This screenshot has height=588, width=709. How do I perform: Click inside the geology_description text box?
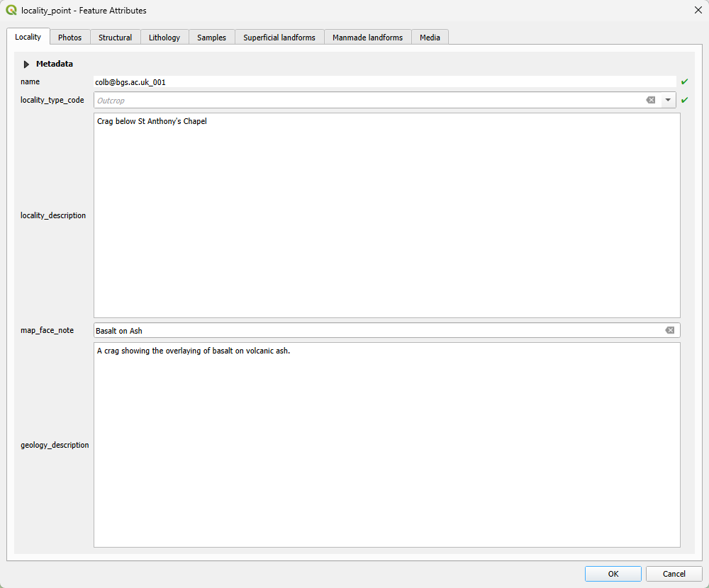387,445
